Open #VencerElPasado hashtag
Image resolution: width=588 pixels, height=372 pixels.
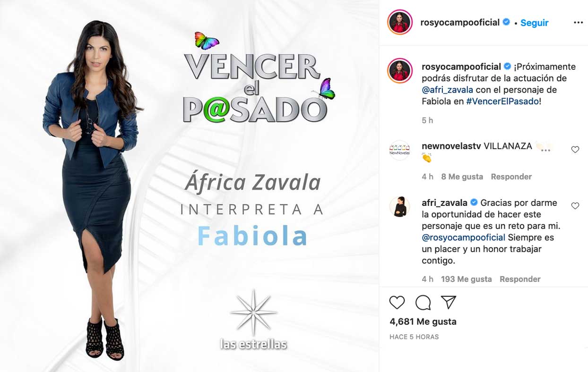[x=502, y=101]
